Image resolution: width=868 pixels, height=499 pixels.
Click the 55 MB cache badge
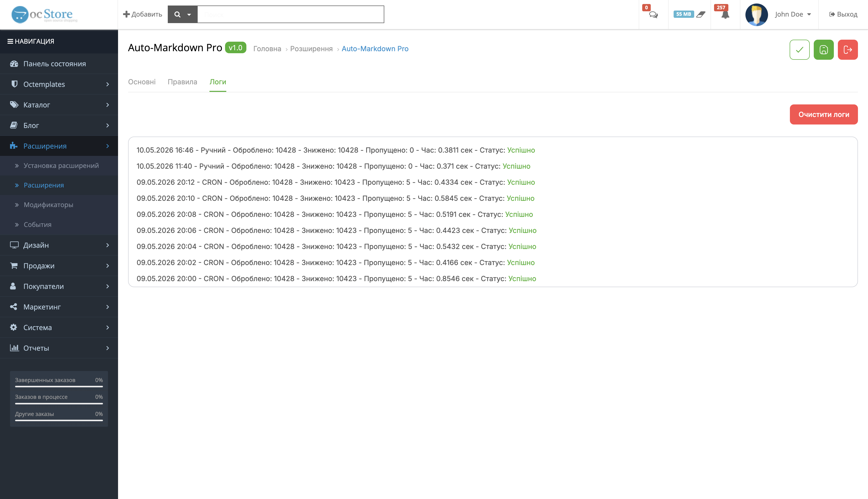(x=683, y=14)
